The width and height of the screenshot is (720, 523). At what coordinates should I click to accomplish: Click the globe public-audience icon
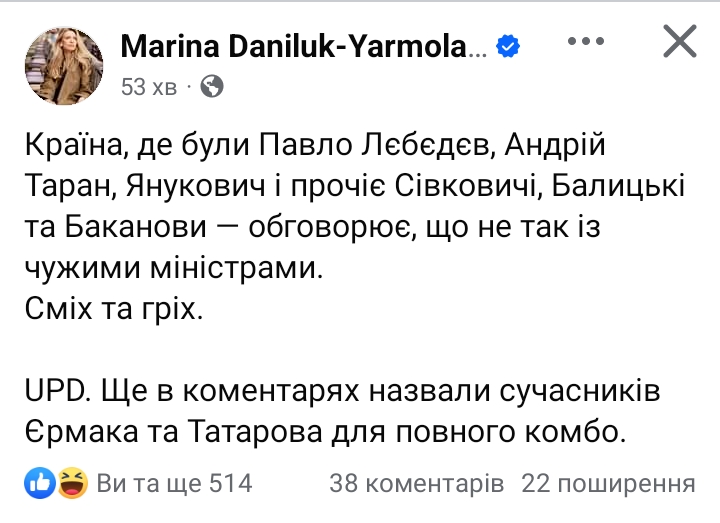click(211, 87)
